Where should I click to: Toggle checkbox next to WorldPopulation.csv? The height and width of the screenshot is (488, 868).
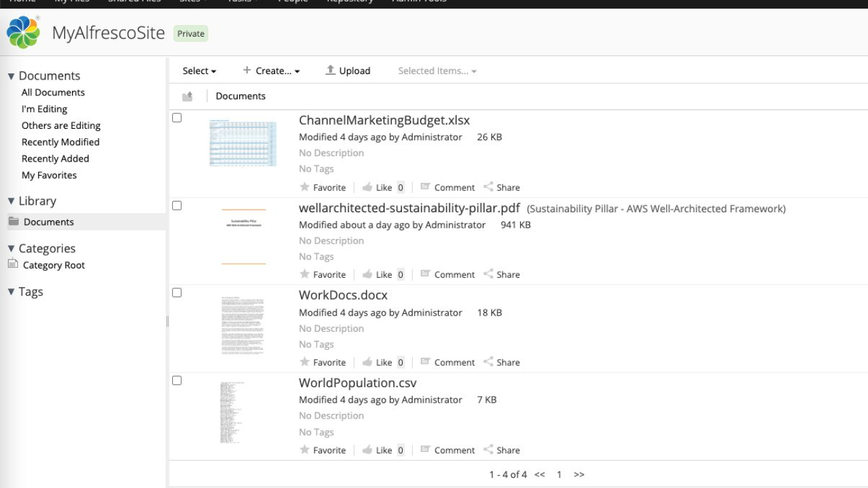tap(177, 381)
